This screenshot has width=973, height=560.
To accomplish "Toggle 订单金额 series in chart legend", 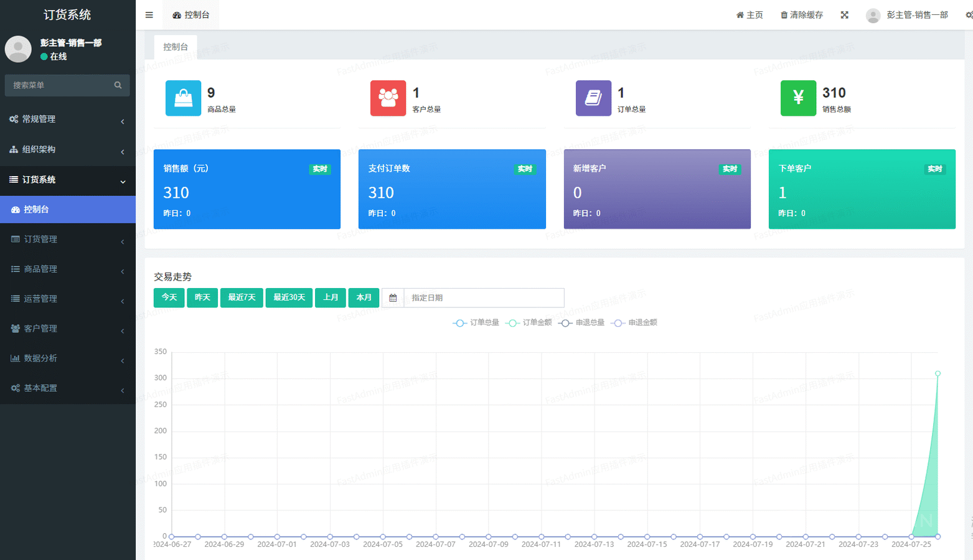I will [x=529, y=323].
